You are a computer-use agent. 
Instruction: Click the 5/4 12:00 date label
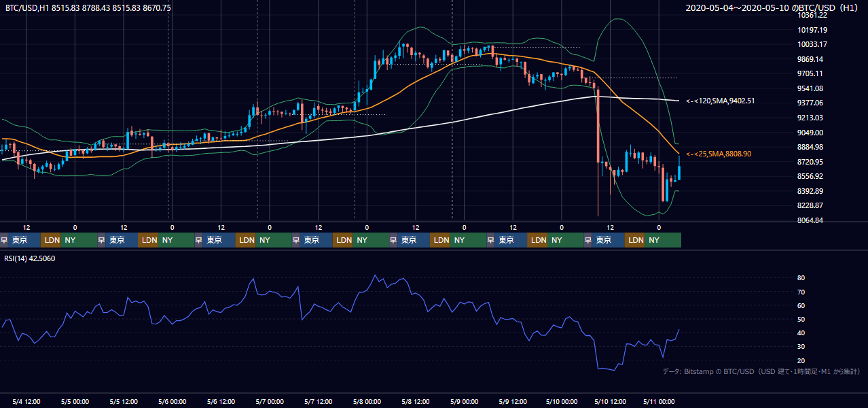[27, 401]
